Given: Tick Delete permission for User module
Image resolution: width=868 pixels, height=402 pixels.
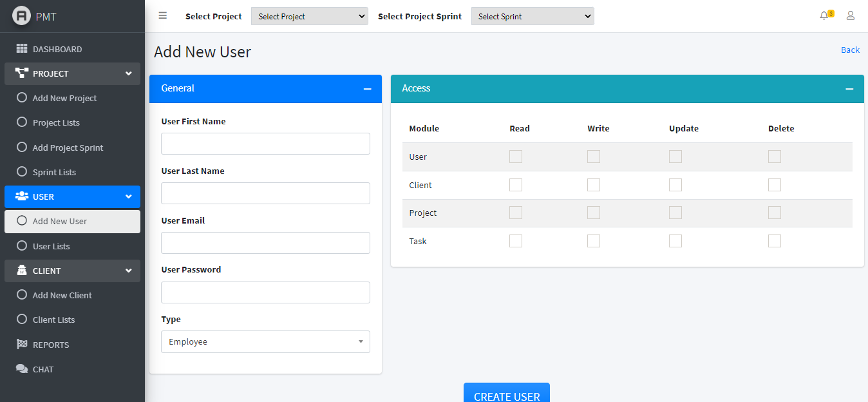Looking at the screenshot, I should [x=775, y=157].
